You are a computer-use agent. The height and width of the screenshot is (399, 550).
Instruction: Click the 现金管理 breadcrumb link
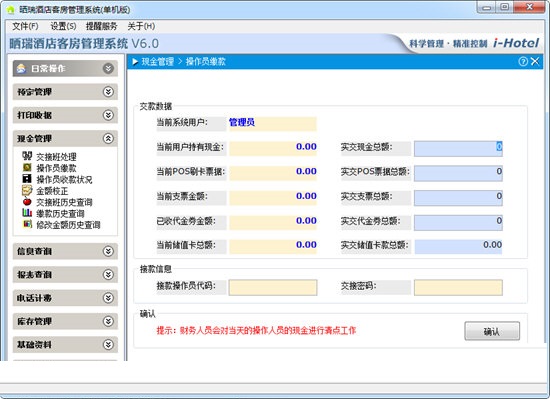(157, 62)
